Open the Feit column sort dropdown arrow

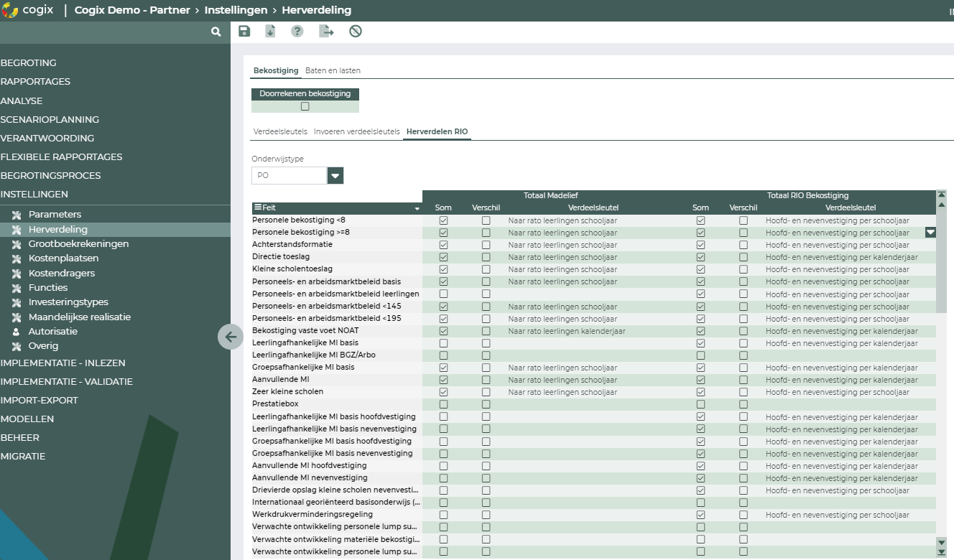(x=417, y=208)
